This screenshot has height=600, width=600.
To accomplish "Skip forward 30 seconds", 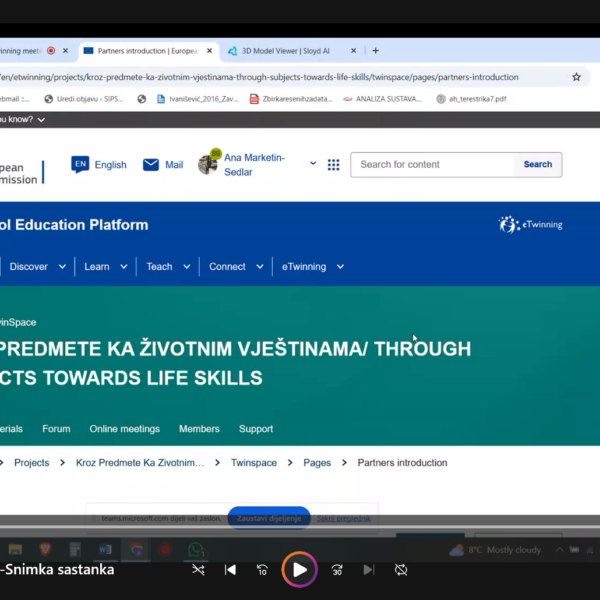I will 337,570.
